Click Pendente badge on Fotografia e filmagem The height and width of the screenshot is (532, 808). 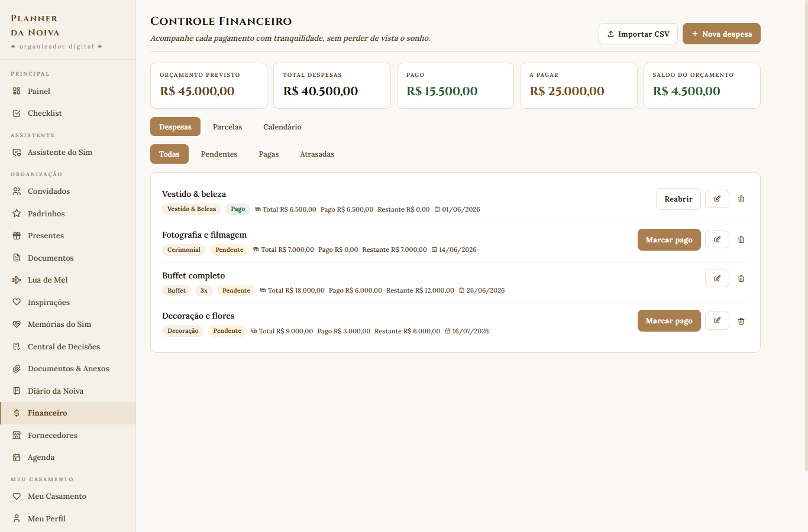point(230,250)
